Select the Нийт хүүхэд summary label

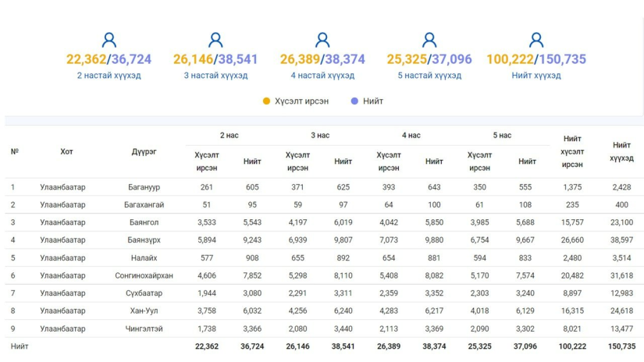coord(536,76)
